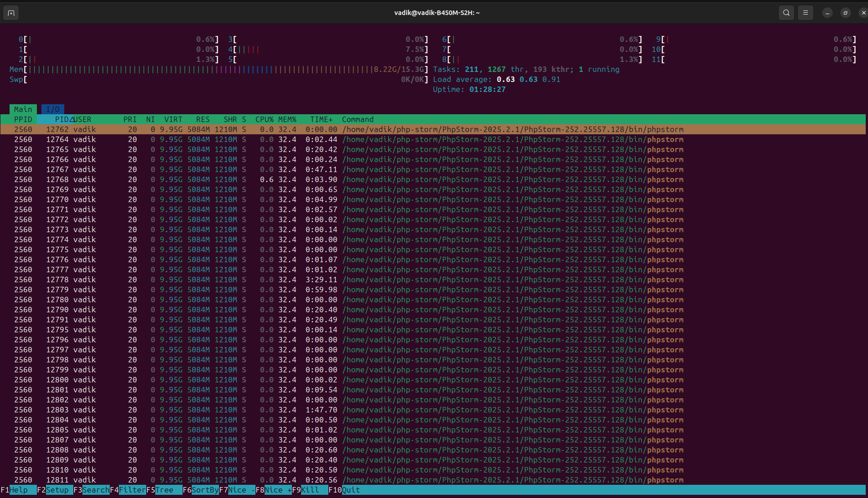
Task: Select process row with PID 12778
Action: [433, 279]
